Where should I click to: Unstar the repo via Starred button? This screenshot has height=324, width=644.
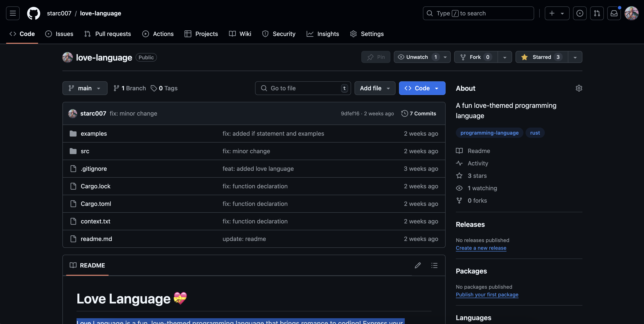tap(542, 57)
